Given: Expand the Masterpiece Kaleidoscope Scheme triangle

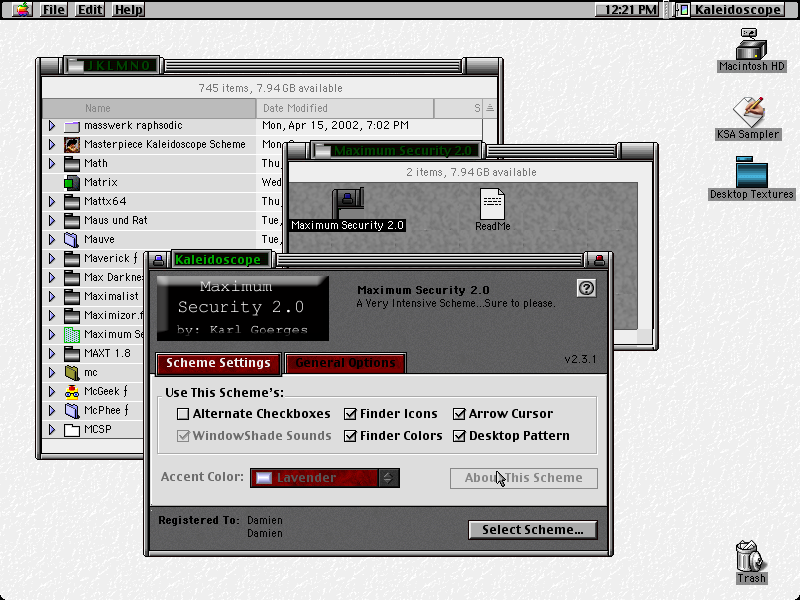Looking at the screenshot, I should point(52,145).
